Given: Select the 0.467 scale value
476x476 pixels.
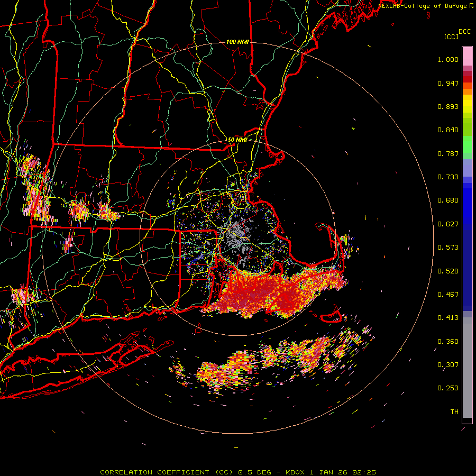Looking at the screenshot, I should [x=448, y=295].
